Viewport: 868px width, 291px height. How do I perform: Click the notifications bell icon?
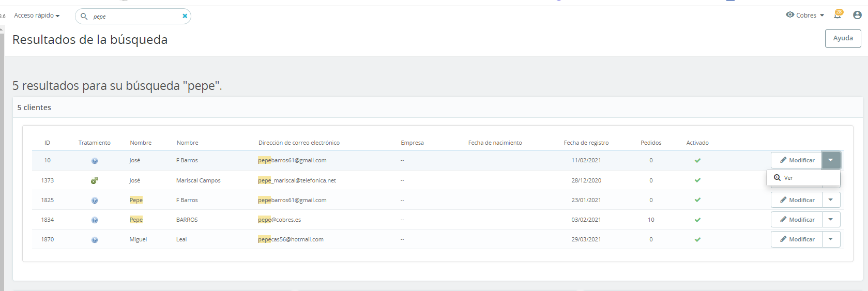click(x=837, y=16)
